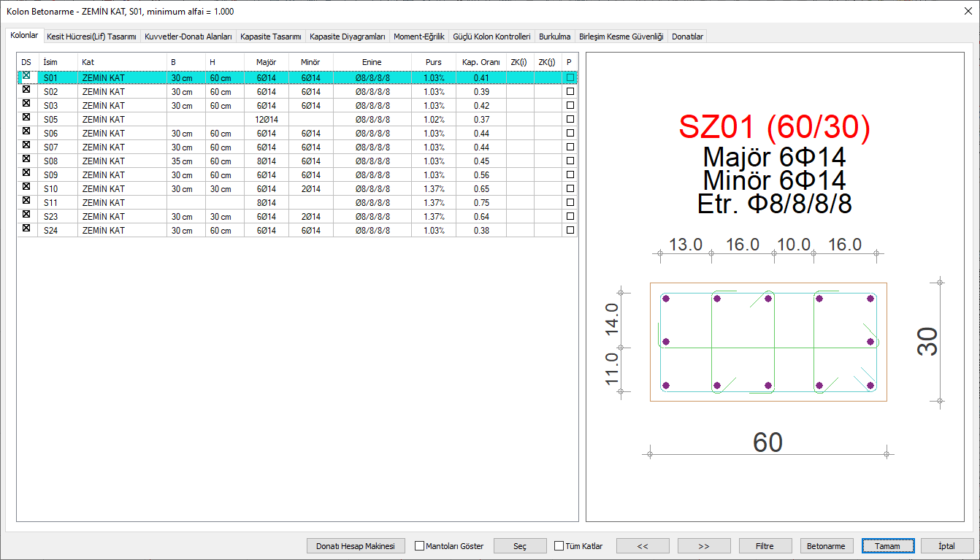980x560 pixels.
Task: Switch to Kesit Hücresi(Lif) Tasarımı tab
Action: [91, 36]
